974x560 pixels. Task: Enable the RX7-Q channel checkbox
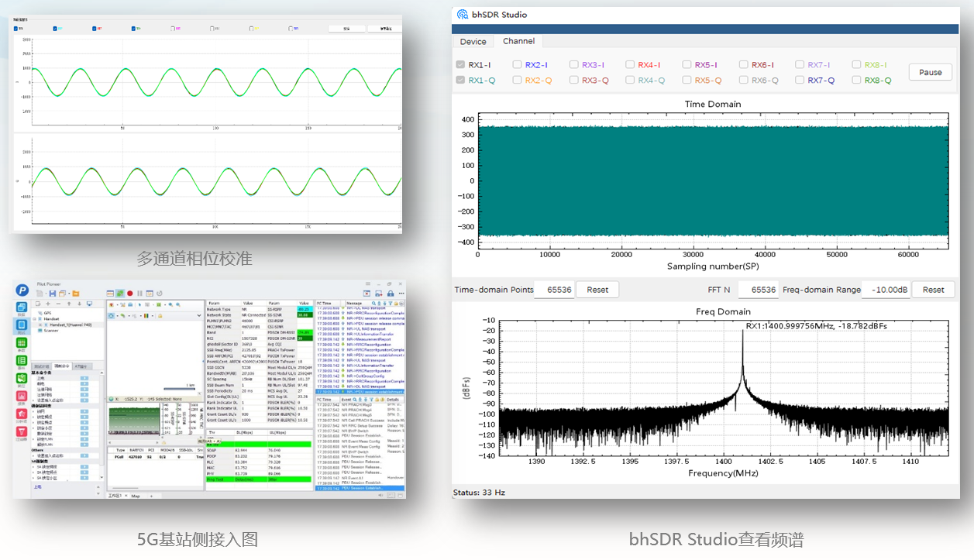click(x=800, y=80)
